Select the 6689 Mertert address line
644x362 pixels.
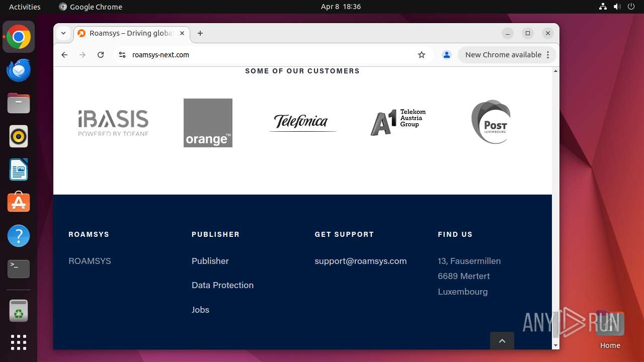click(464, 276)
